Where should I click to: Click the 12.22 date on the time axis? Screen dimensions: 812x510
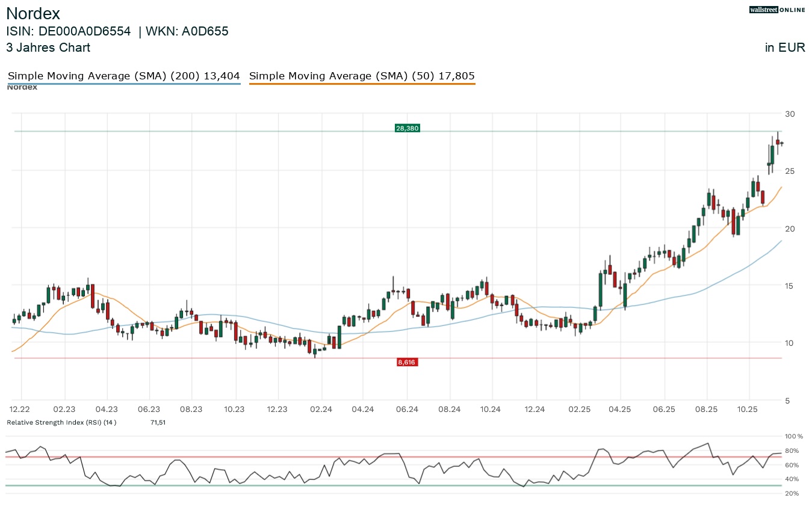tap(21, 409)
